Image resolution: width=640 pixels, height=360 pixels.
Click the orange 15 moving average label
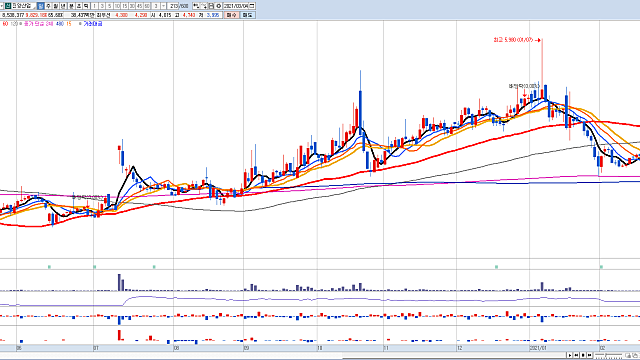69,24
